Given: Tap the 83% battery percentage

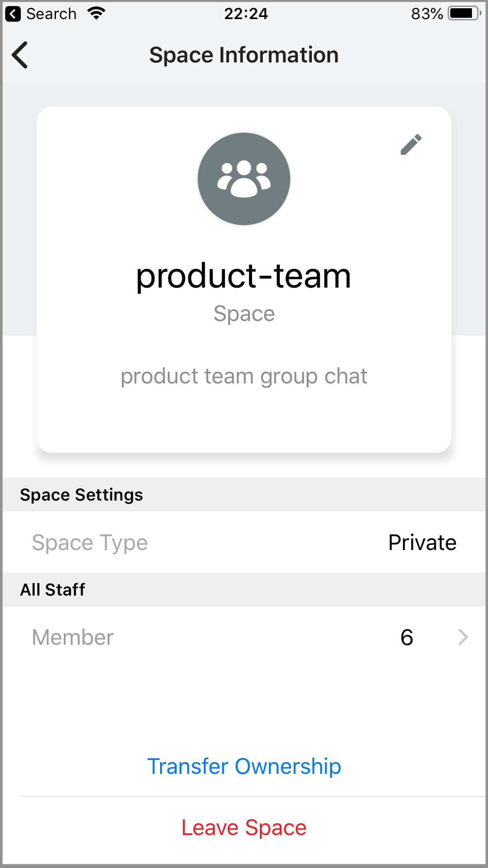Looking at the screenshot, I should coord(427,14).
